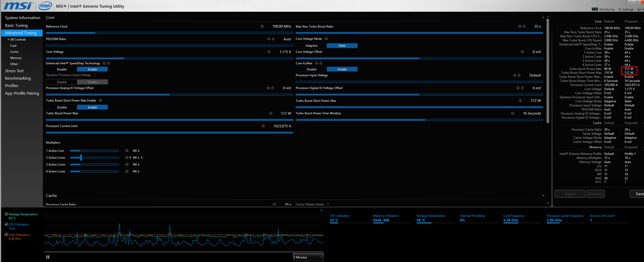This screenshot has width=644, height=262.
Task: Click the PEG/DMI Ratio info icon
Action: click(269, 39)
